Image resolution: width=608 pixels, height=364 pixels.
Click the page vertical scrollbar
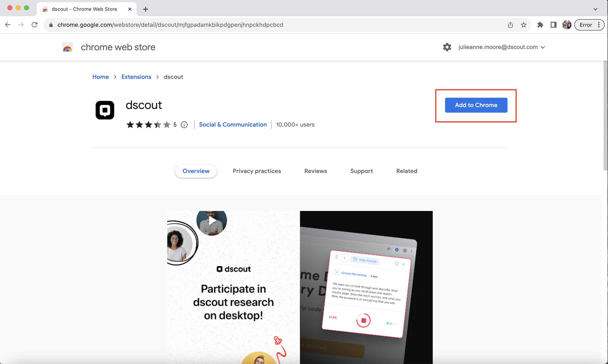pyautogui.click(x=605, y=115)
